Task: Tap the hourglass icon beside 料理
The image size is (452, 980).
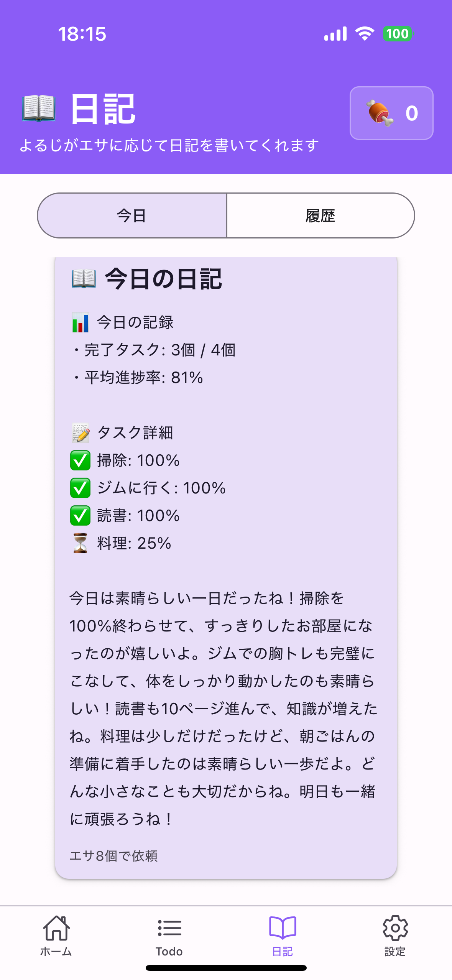Action: coord(80,543)
